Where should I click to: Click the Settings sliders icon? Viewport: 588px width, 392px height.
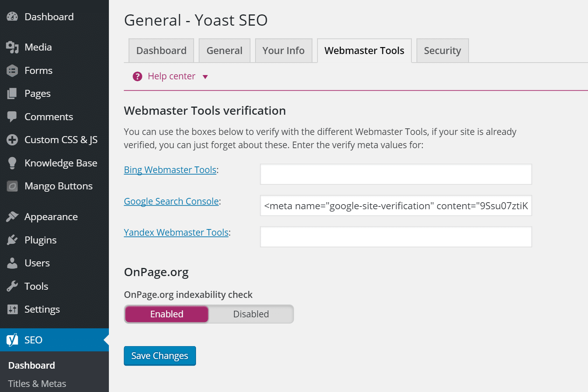[x=12, y=309]
